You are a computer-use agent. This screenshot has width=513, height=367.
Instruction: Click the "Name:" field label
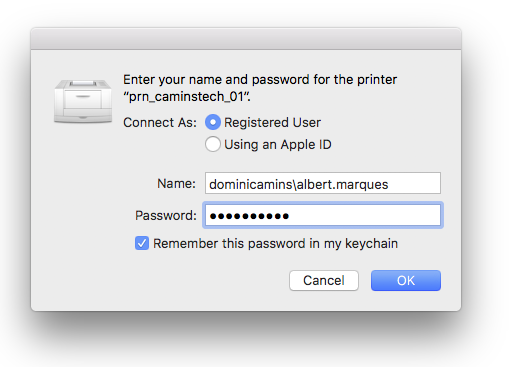176,183
